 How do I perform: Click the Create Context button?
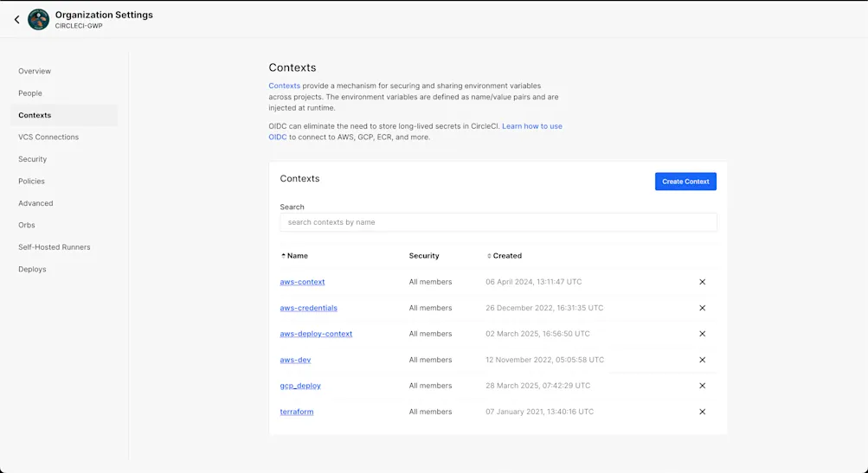pos(685,182)
